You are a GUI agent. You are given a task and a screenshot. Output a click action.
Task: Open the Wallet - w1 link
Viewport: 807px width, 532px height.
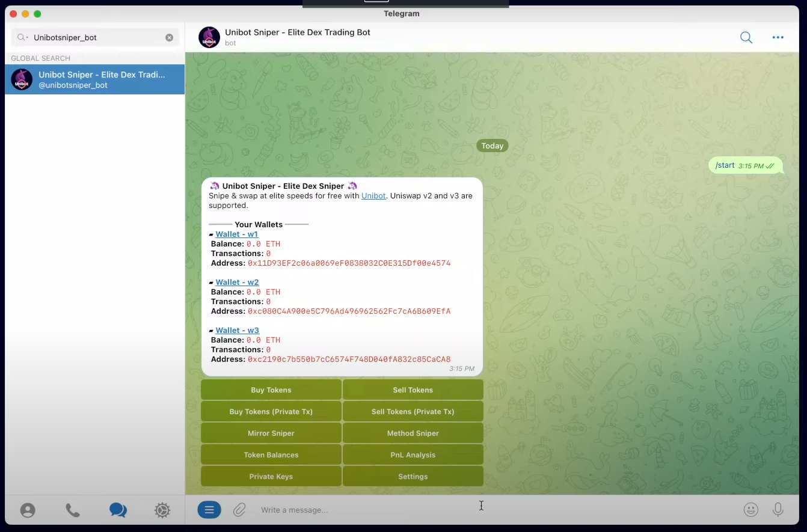[237, 234]
